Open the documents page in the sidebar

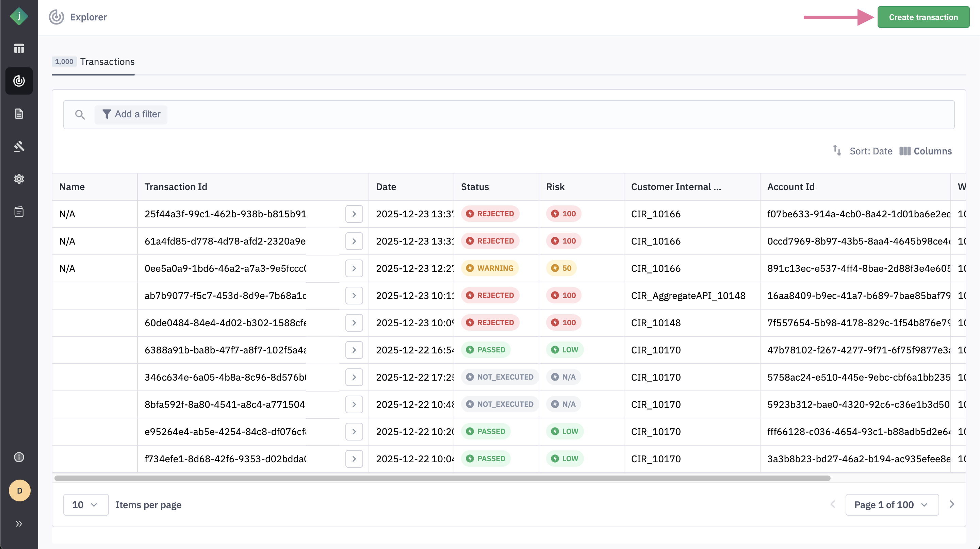click(x=19, y=113)
